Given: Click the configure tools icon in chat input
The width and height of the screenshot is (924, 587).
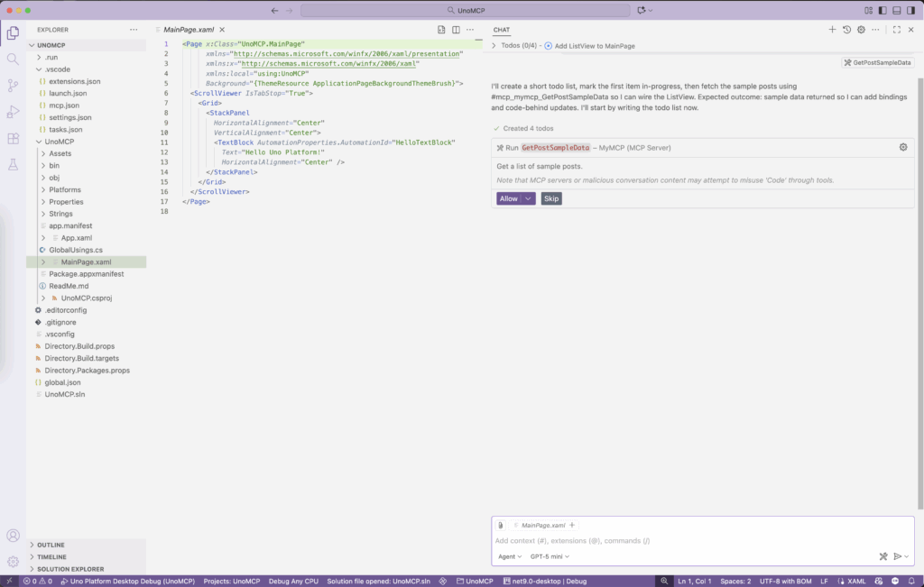Looking at the screenshot, I should point(883,556).
